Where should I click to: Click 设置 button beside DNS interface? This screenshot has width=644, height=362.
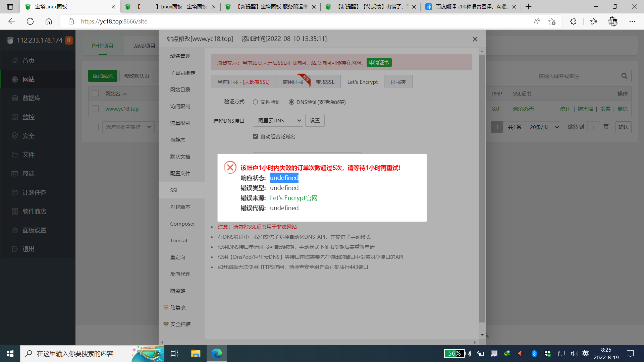[x=315, y=120]
